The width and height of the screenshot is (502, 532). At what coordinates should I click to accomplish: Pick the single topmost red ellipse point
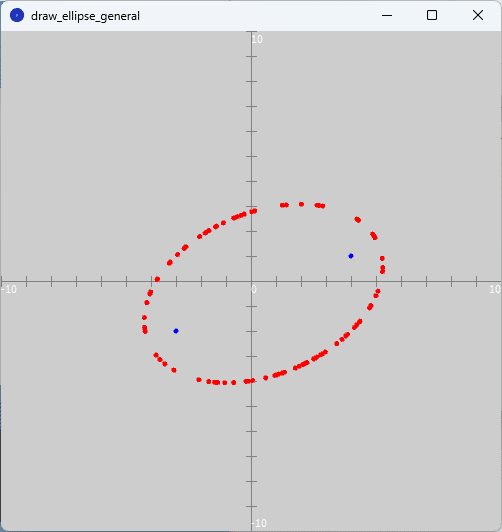[x=301, y=204]
